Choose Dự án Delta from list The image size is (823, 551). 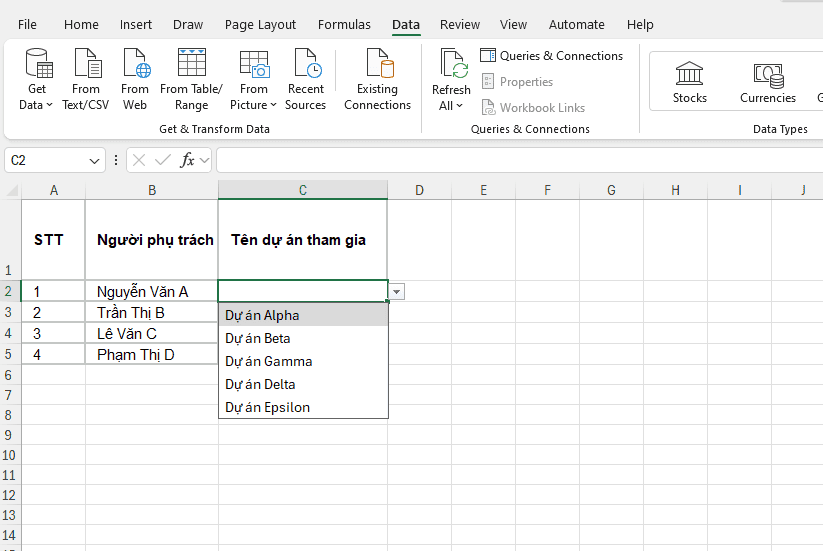tap(303, 384)
